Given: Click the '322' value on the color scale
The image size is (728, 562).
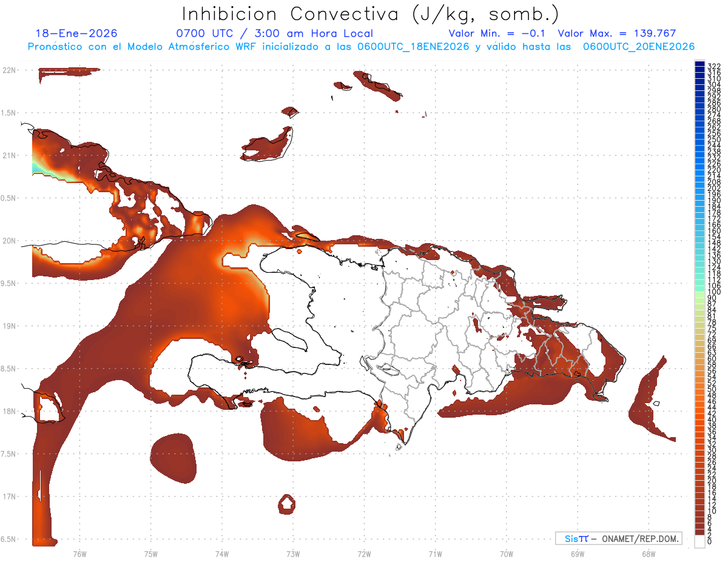Looking at the screenshot, I should click(x=713, y=66).
